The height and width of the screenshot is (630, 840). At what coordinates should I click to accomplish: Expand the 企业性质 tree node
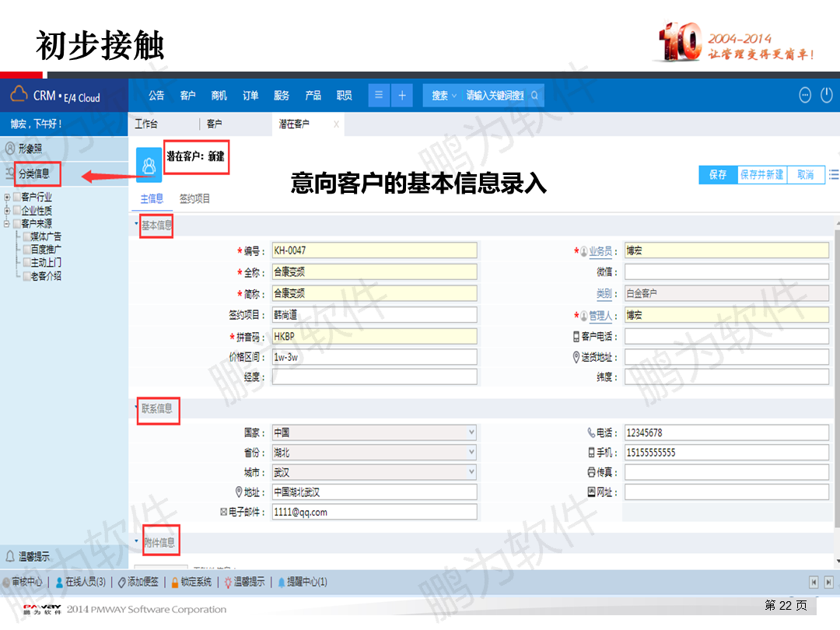click(x=7, y=211)
